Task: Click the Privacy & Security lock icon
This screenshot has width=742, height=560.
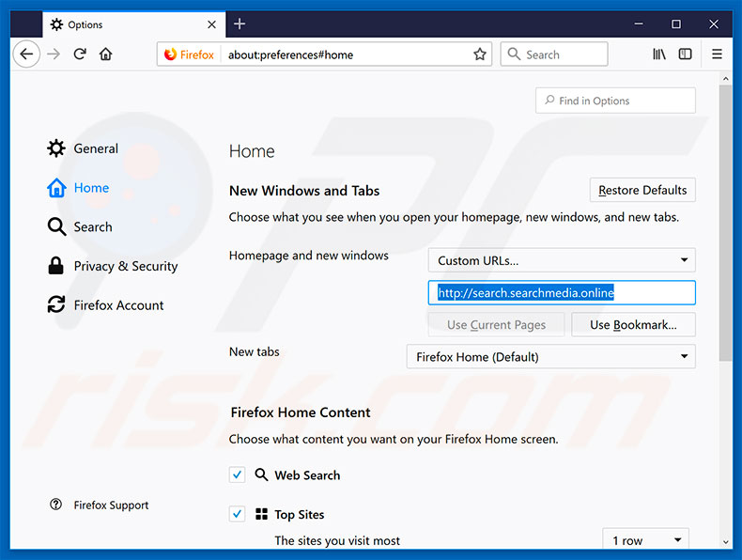Action: point(55,266)
